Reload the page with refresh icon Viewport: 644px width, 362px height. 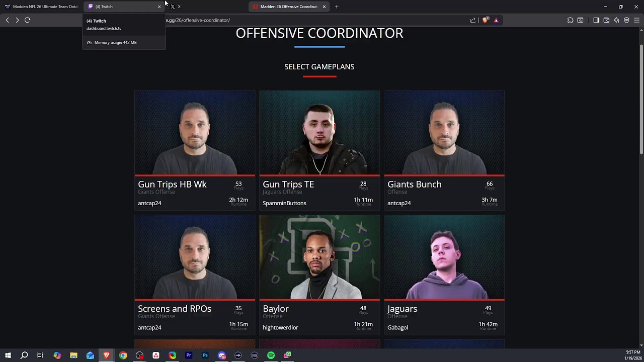(x=28, y=20)
